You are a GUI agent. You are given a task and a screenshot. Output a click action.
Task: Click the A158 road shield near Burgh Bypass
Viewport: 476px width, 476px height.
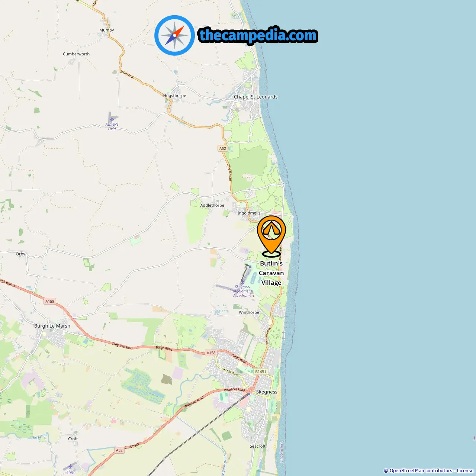point(50,301)
